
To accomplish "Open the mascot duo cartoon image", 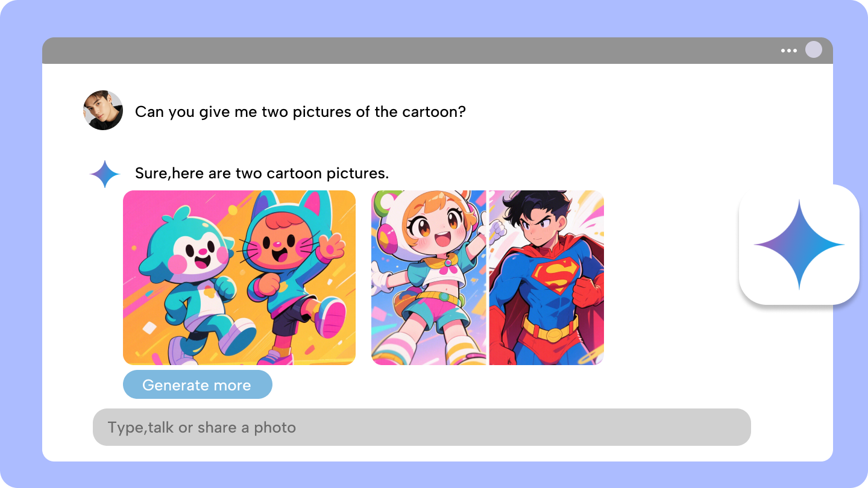I will click(239, 277).
